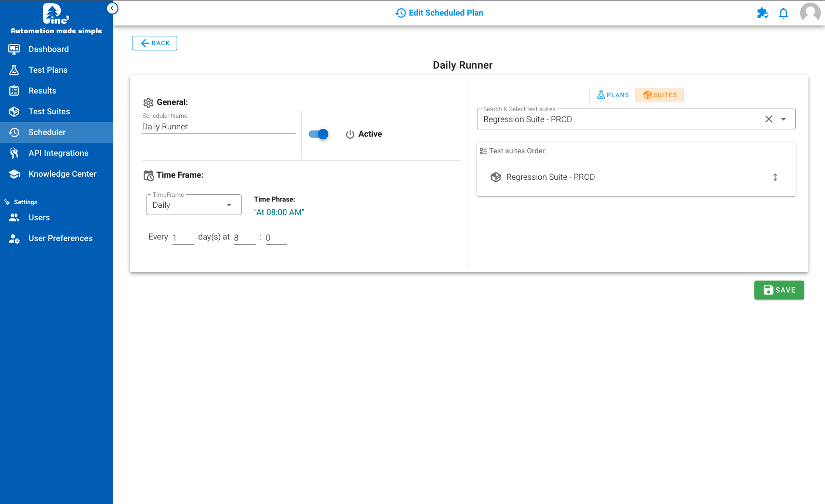Clear the selected test suite
825x504 pixels.
pos(769,119)
